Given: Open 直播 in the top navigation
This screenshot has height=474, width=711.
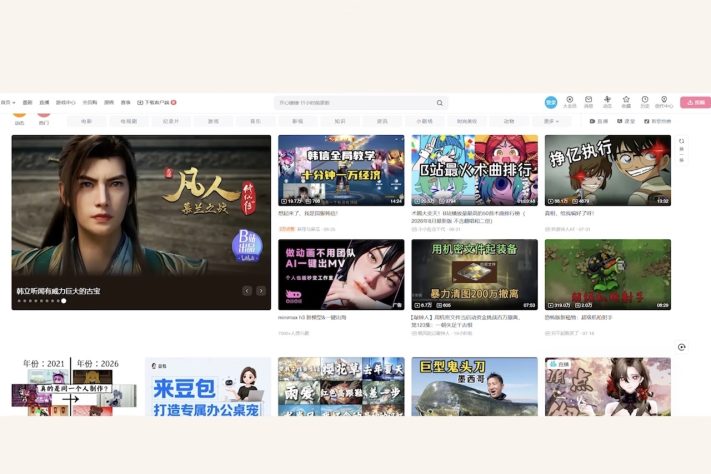Looking at the screenshot, I should (x=44, y=103).
